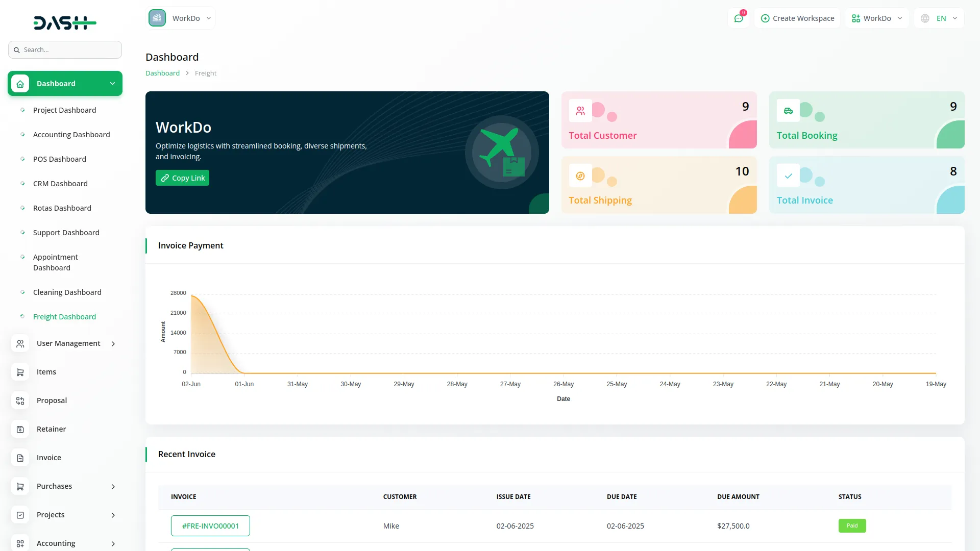The height and width of the screenshot is (551, 980).
Task: Open the CRM Dashboard menu item
Action: pyautogui.click(x=60, y=184)
